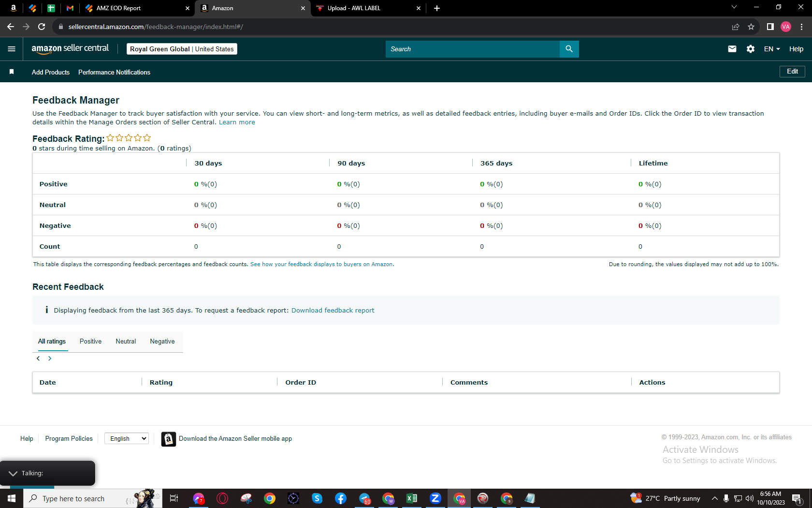Click the Rating column header
Image resolution: width=812 pixels, height=508 pixels.
161,382
